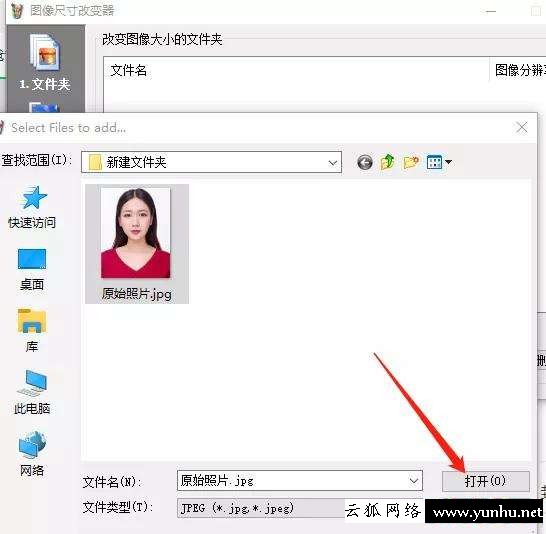Expand view options arrow beside view icon
The image size is (546, 534).
click(x=448, y=162)
